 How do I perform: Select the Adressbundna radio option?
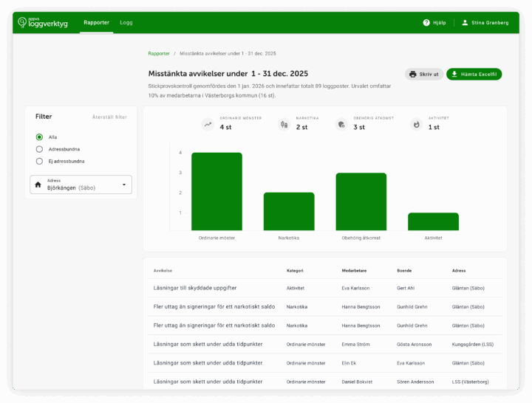point(39,149)
